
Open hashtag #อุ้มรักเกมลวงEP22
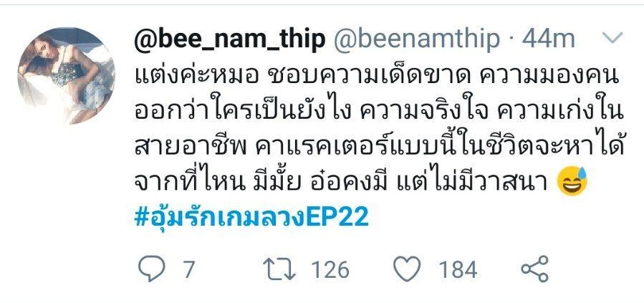click(x=251, y=218)
